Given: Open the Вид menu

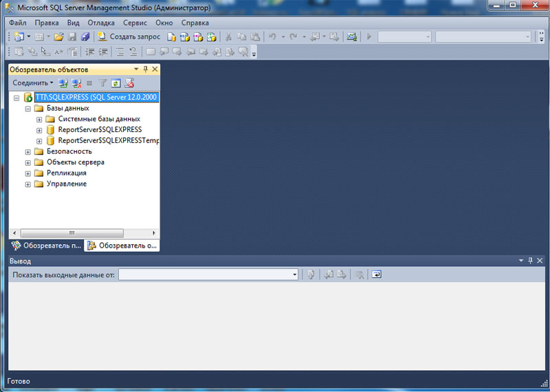Looking at the screenshot, I should coord(74,23).
